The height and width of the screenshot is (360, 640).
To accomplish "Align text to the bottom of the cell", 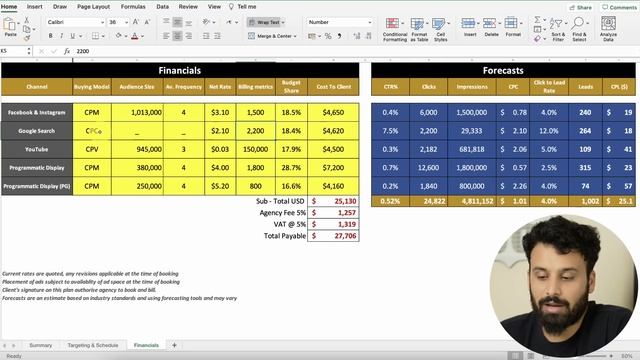I will 189,22.
